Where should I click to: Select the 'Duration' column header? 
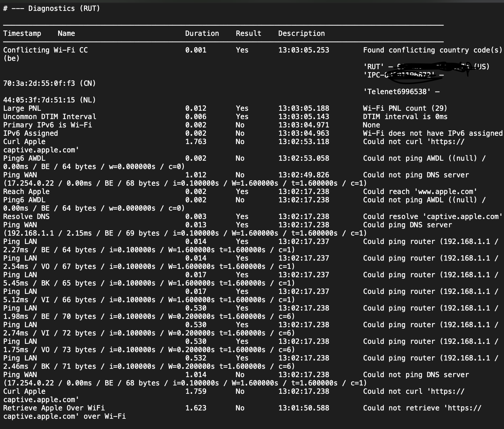[202, 33]
